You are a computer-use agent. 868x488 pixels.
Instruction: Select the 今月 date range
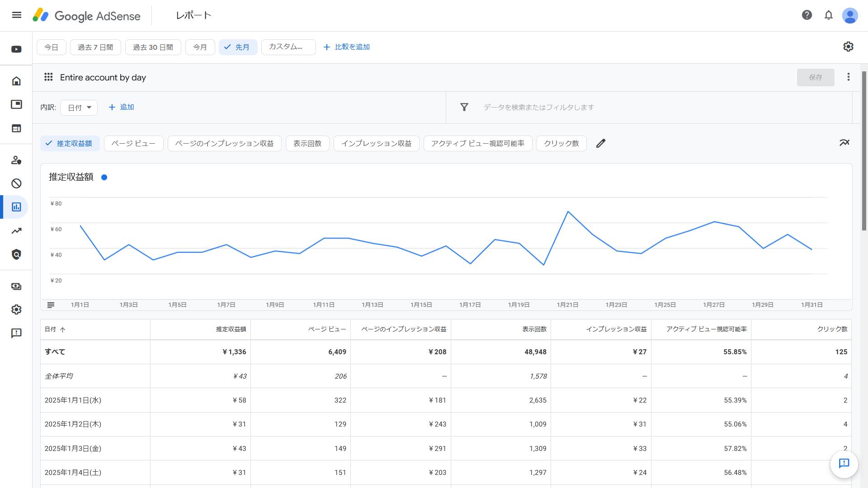click(200, 47)
